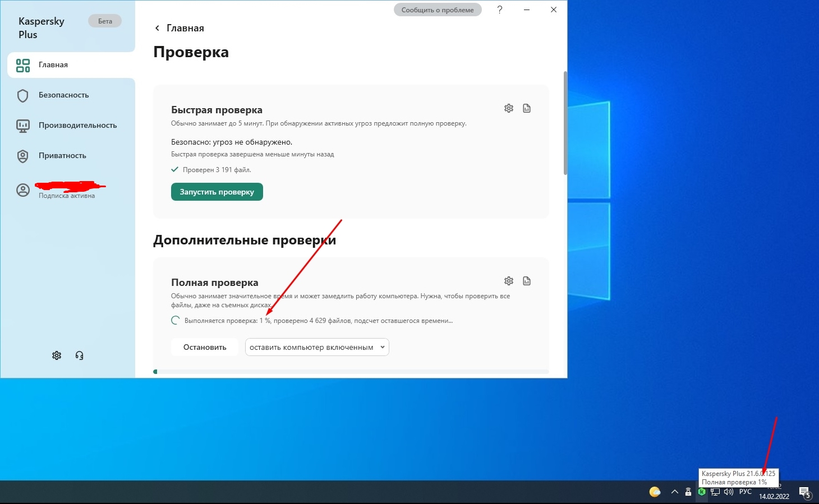Viewport: 819px width, 504px height.
Task: Minimize the Kaspersky window
Action: click(x=527, y=10)
